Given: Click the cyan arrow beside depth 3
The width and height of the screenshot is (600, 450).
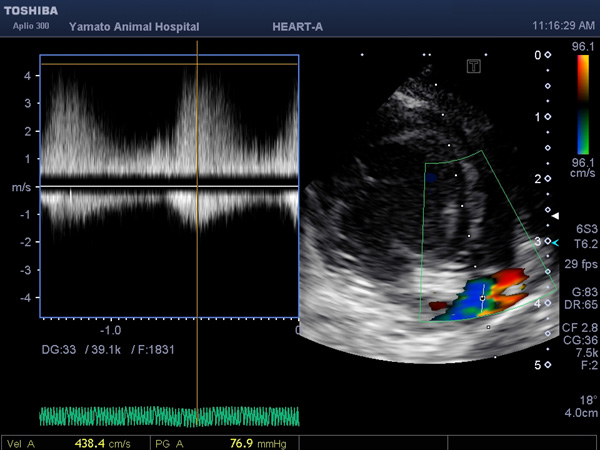Looking at the screenshot, I should [556, 243].
